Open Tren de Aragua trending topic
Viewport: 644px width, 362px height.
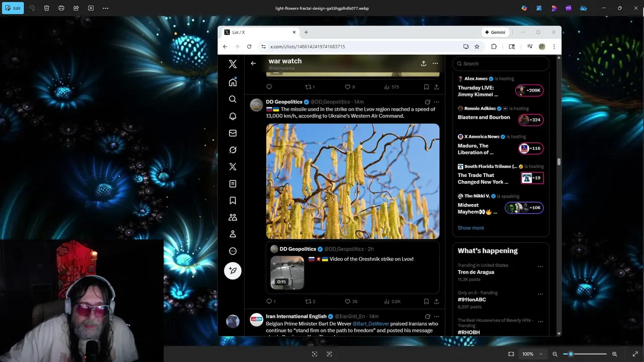(x=476, y=272)
